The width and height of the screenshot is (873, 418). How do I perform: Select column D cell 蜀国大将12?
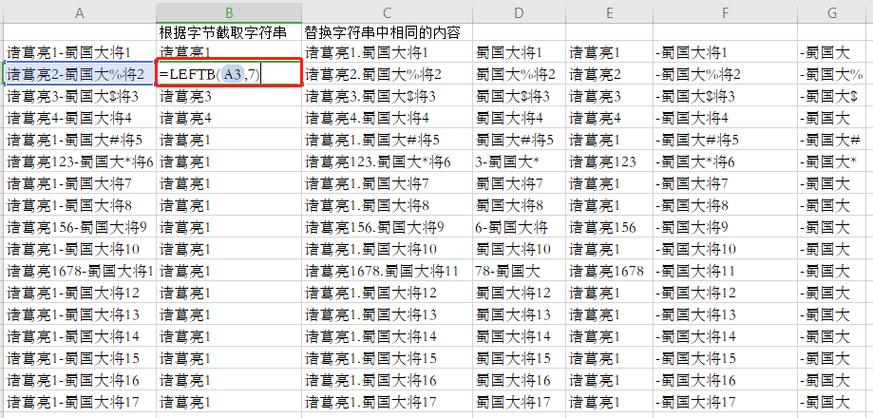(x=519, y=293)
